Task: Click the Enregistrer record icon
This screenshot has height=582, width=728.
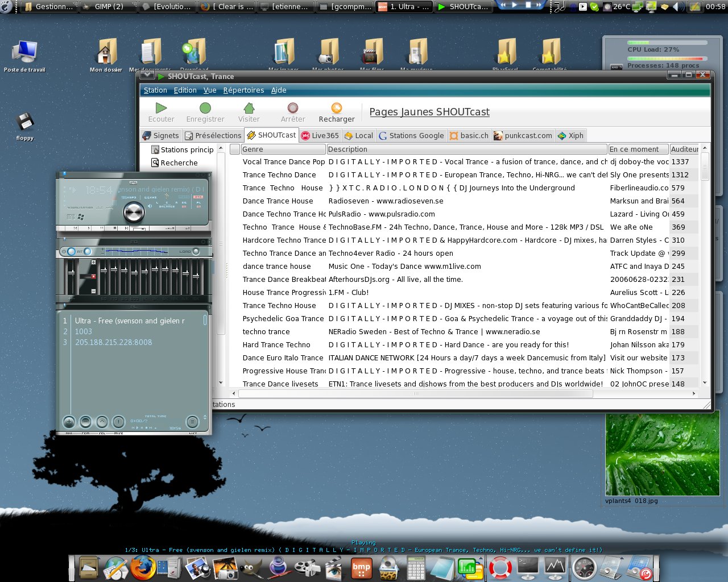Action: (x=205, y=108)
